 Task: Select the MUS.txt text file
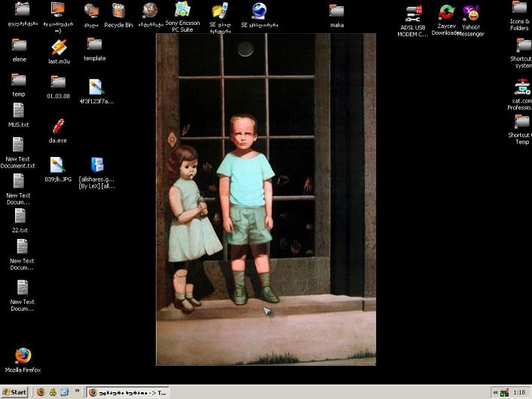(19, 111)
